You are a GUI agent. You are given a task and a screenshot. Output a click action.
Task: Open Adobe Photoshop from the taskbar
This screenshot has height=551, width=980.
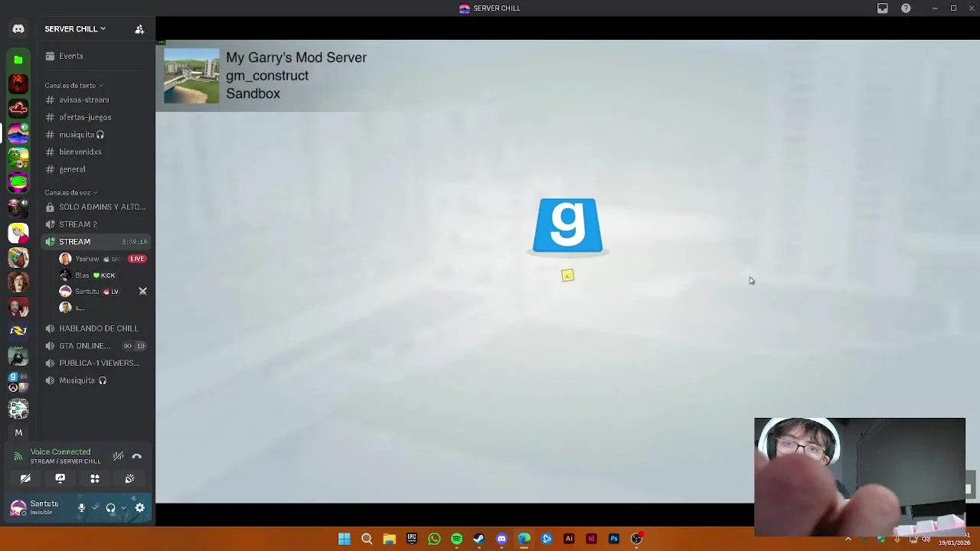pyautogui.click(x=614, y=539)
